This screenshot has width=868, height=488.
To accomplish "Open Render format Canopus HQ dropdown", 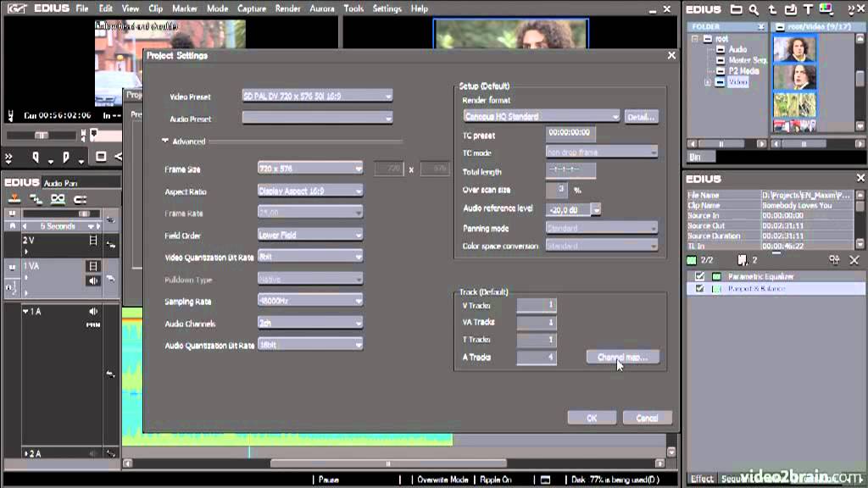I will coord(541,116).
